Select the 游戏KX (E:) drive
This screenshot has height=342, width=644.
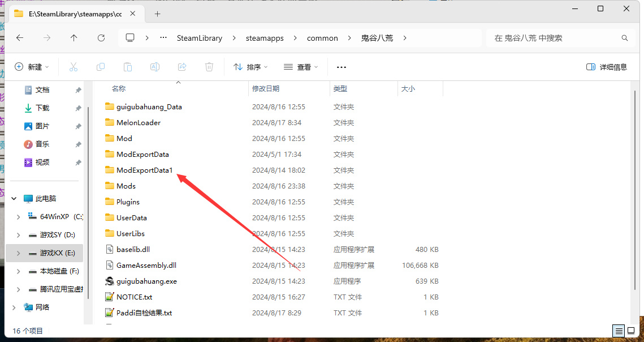tap(45, 253)
